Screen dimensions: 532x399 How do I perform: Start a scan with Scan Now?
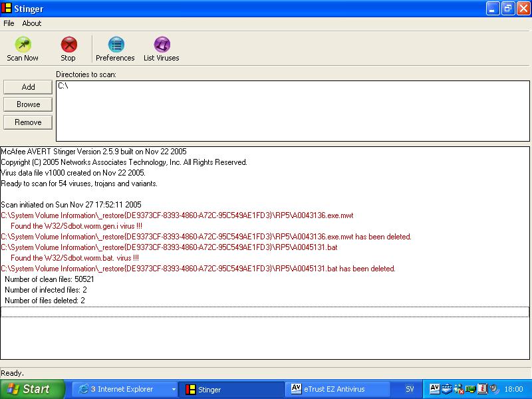click(23, 49)
